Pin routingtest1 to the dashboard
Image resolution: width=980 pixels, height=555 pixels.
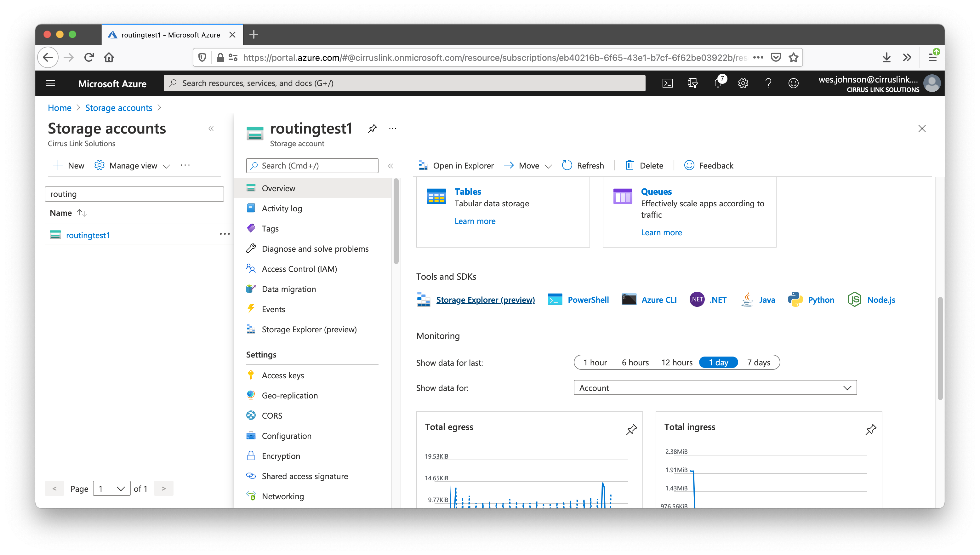click(x=372, y=129)
